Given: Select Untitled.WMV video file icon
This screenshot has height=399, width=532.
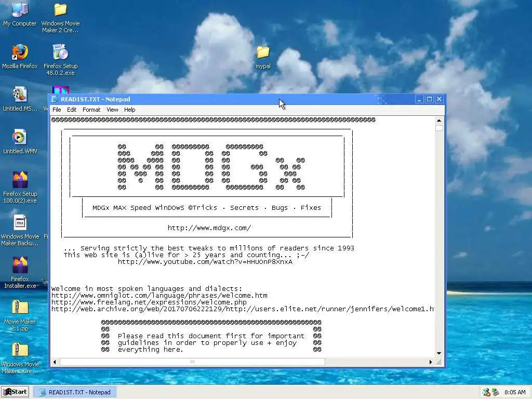Looking at the screenshot, I should click(20, 142).
